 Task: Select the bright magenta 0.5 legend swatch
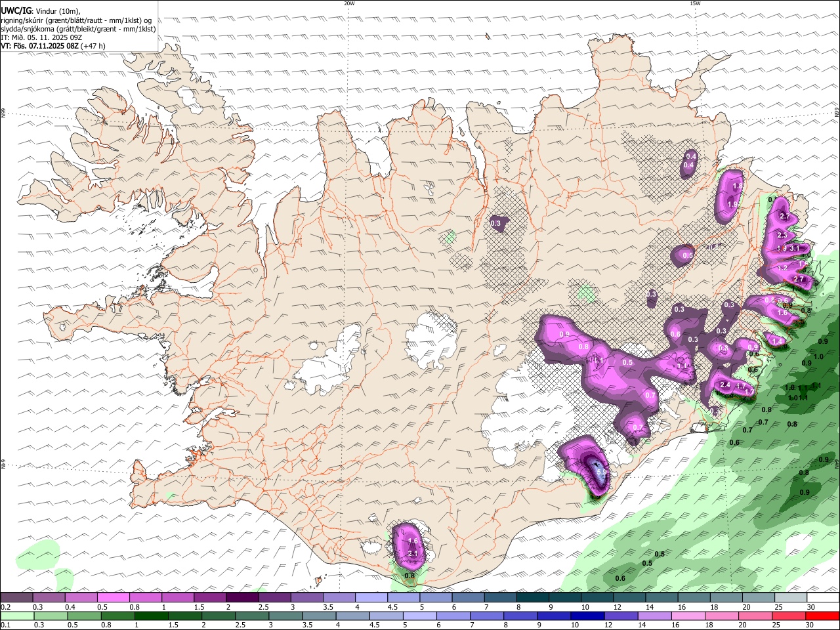[x=113, y=597]
